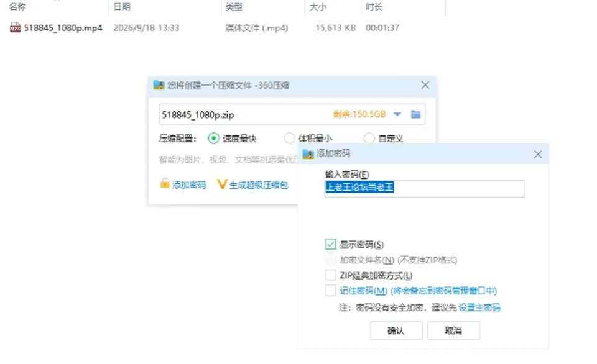Expand the save path dropdown arrow

(397, 114)
